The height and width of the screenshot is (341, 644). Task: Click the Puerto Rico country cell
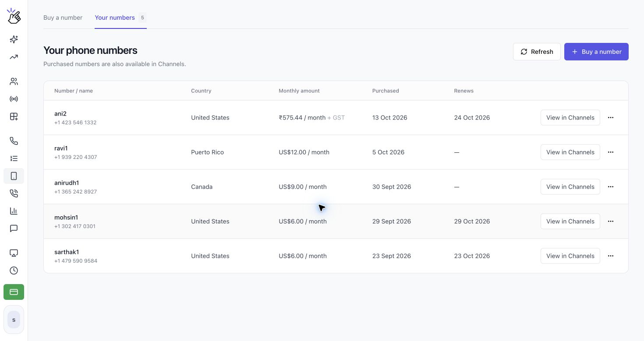coord(207,152)
